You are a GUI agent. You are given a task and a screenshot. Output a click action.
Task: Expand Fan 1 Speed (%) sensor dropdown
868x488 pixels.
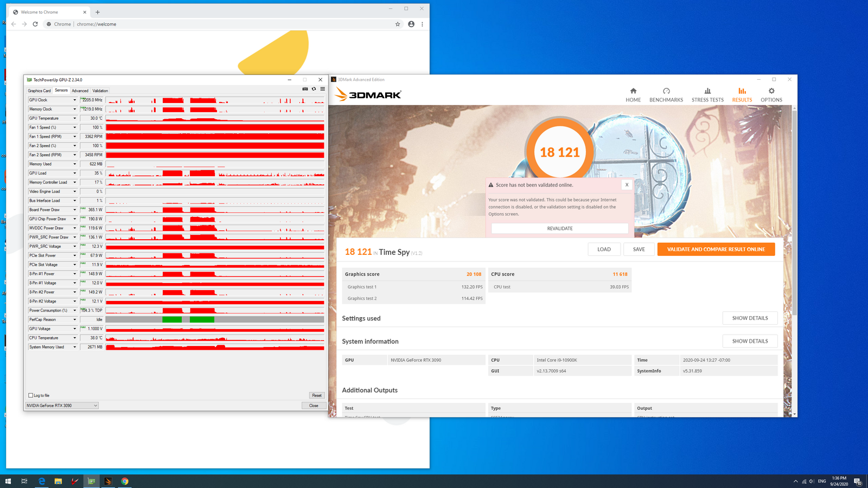pyautogui.click(x=75, y=127)
